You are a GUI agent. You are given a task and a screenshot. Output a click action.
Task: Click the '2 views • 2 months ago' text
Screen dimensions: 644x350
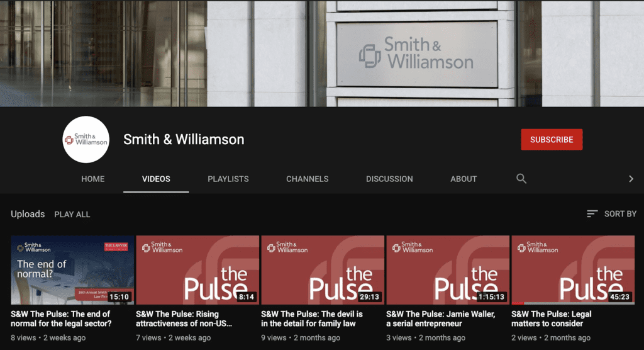click(551, 337)
